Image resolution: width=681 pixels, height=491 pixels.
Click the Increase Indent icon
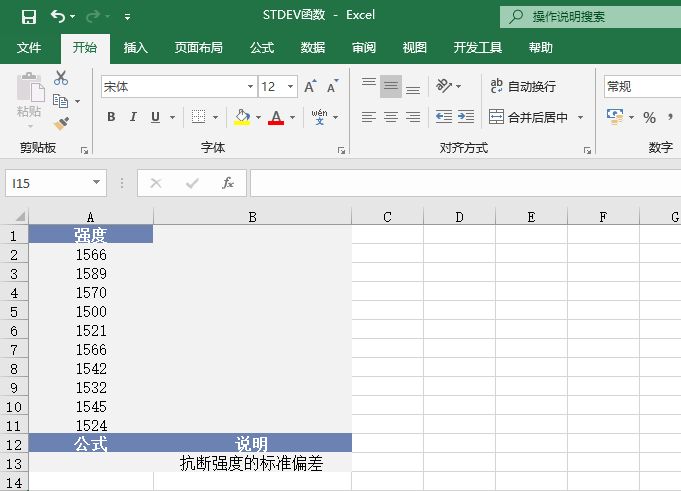[x=466, y=117]
